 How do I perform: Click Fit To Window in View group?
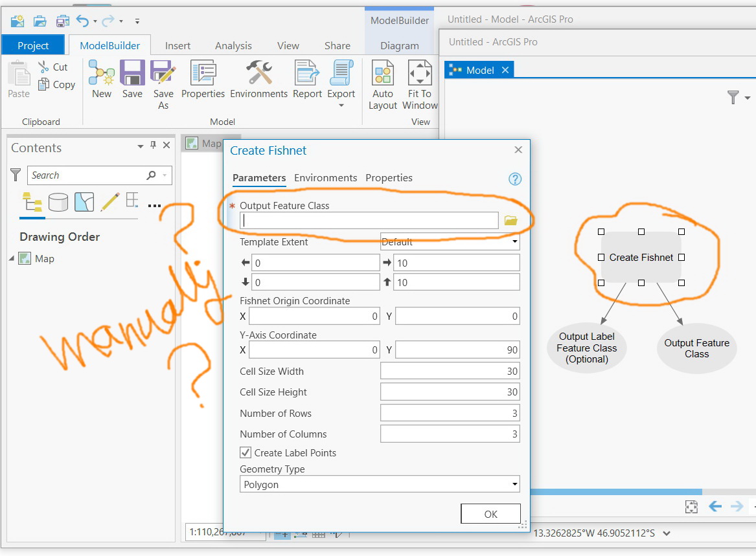click(420, 85)
